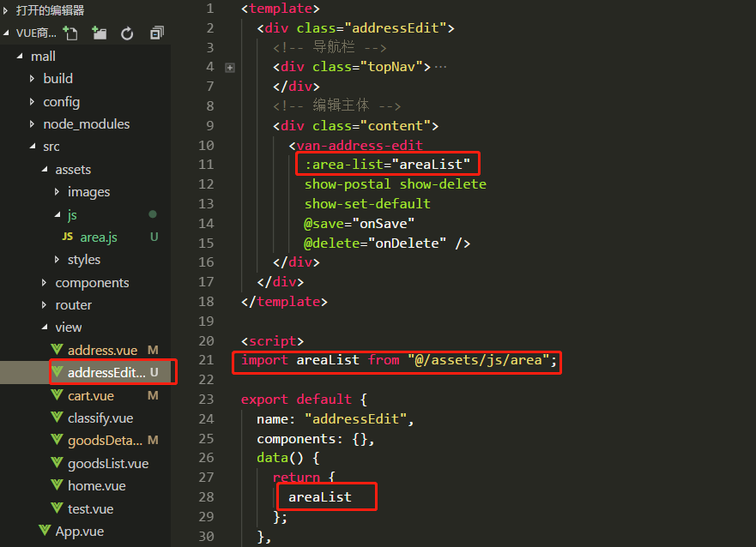Unfold line 4 using the plus icon
The image size is (756, 547).
pos(230,68)
